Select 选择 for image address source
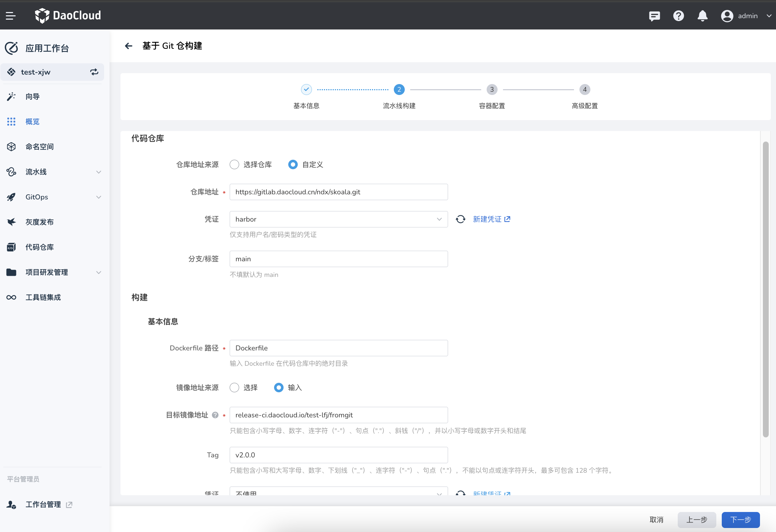The width and height of the screenshot is (776, 532). pyautogui.click(x=234, y=388)
